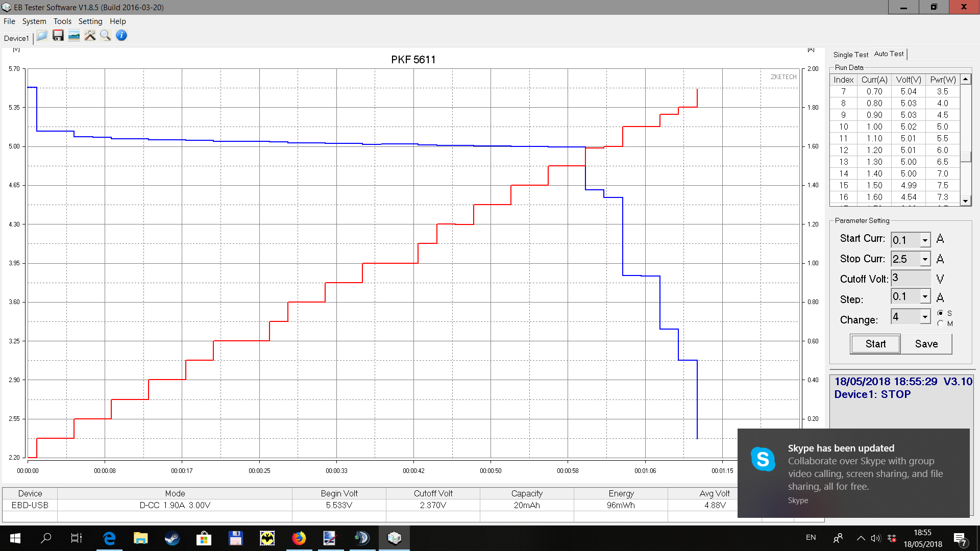This screenshot has width=980, height=551.
Task: Expand the Stop Curr dropdown
Action: [925, 259]
